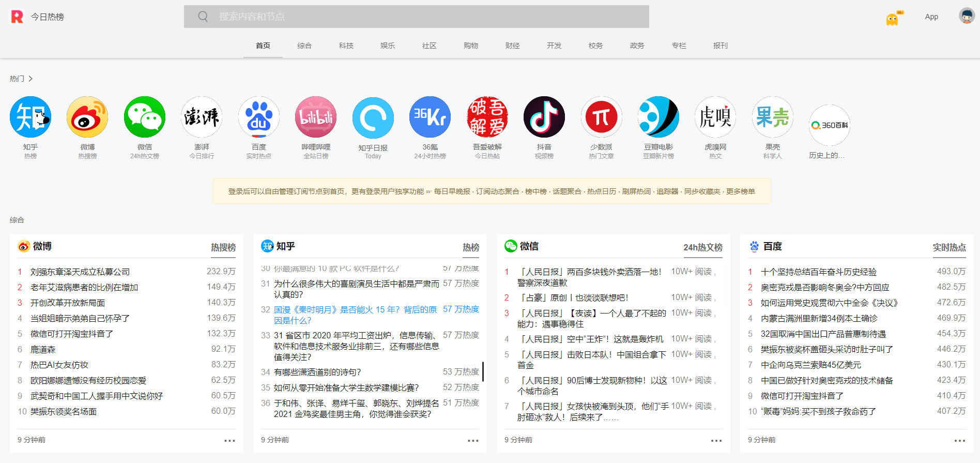
Task: Open 知乎 热榜 link
Action: pos(471,247)
